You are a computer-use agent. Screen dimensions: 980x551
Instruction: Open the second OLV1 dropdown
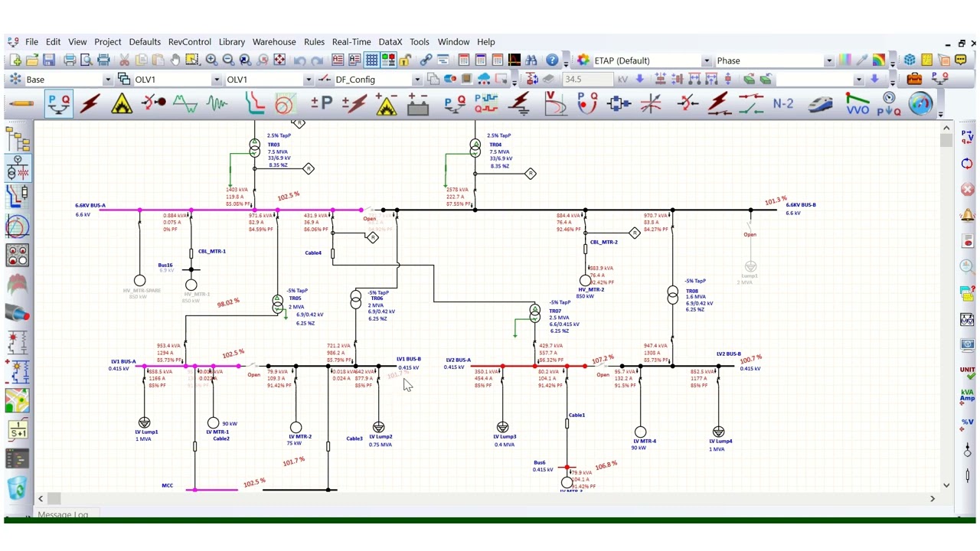(309, 80)
